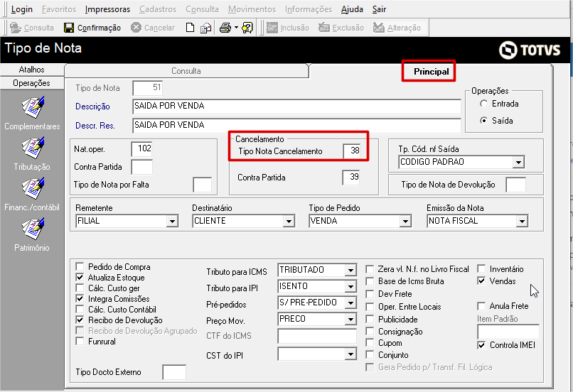
Task: Switch to the Principal tab
Action: tap(432, 72)
